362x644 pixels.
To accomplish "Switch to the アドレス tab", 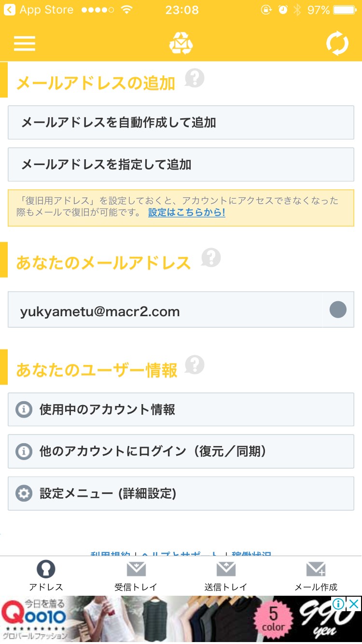I will 46,575.
